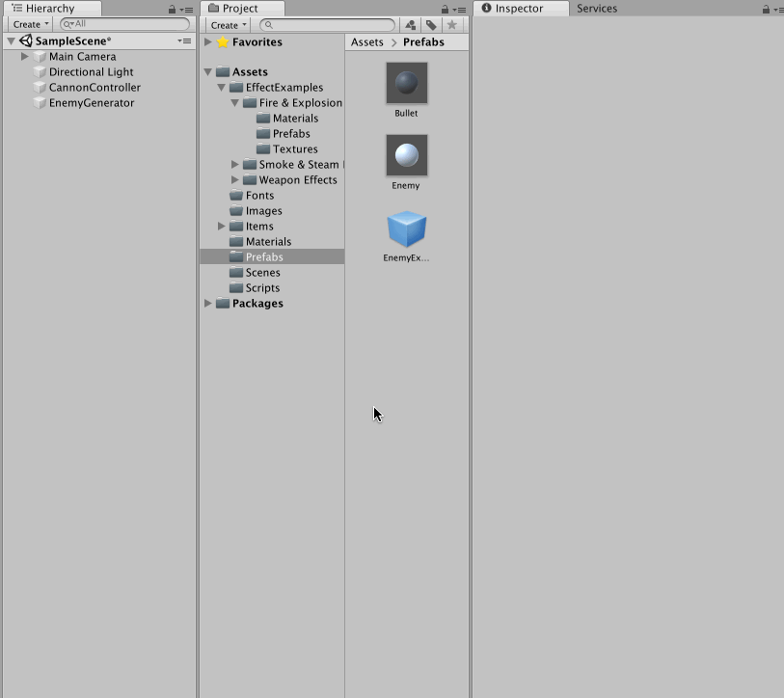Open the Create dropdown in Hierarchy
784x698 pixels.
pos(29,24)
